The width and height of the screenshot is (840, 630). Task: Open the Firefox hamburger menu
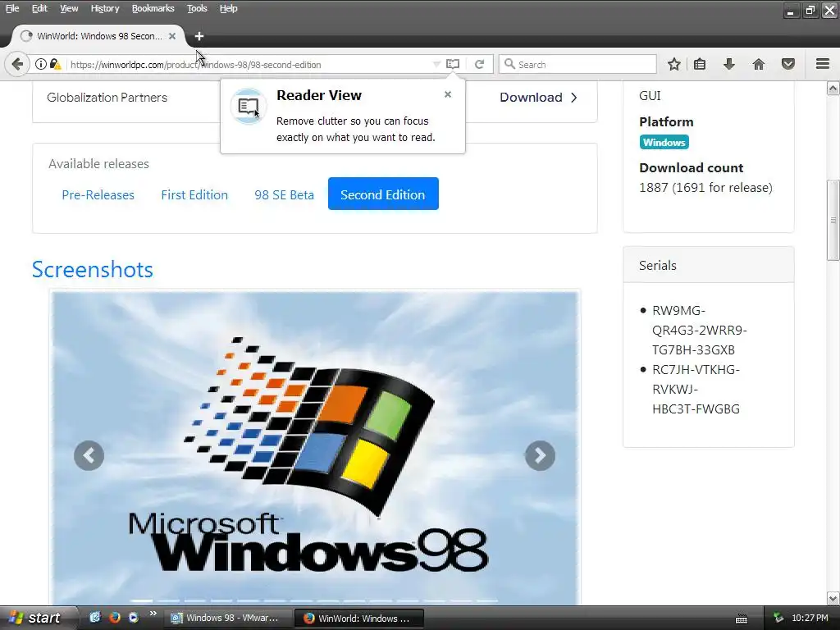point(823,64)
